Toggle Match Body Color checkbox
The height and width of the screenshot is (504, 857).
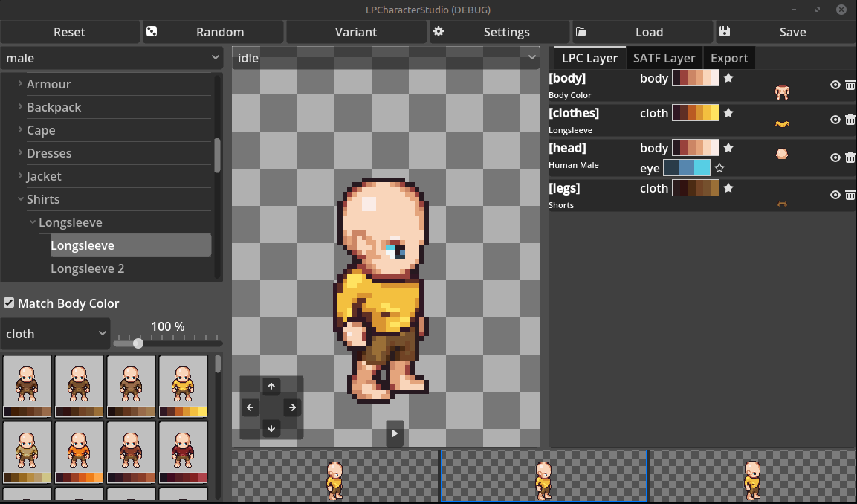[10, 303]
